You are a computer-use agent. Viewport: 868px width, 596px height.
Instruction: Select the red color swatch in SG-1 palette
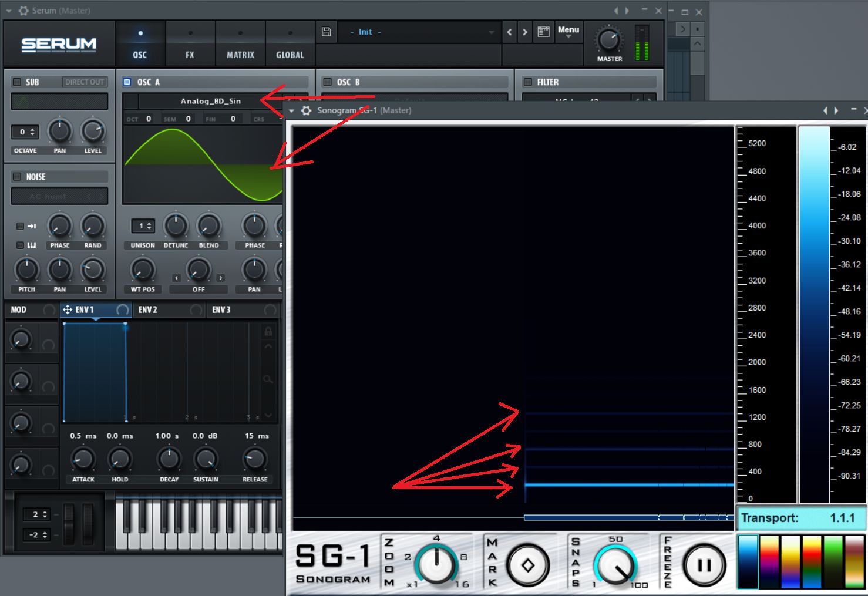click(769, 564)
